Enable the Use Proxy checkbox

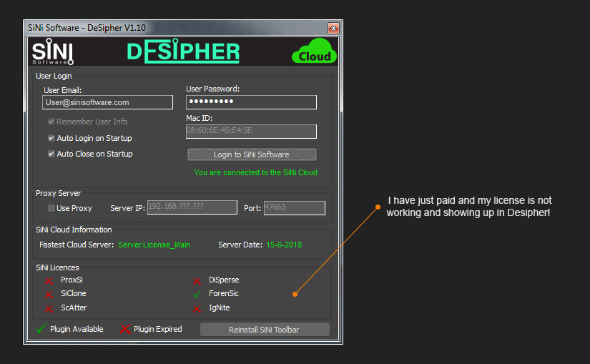point(51,208)
